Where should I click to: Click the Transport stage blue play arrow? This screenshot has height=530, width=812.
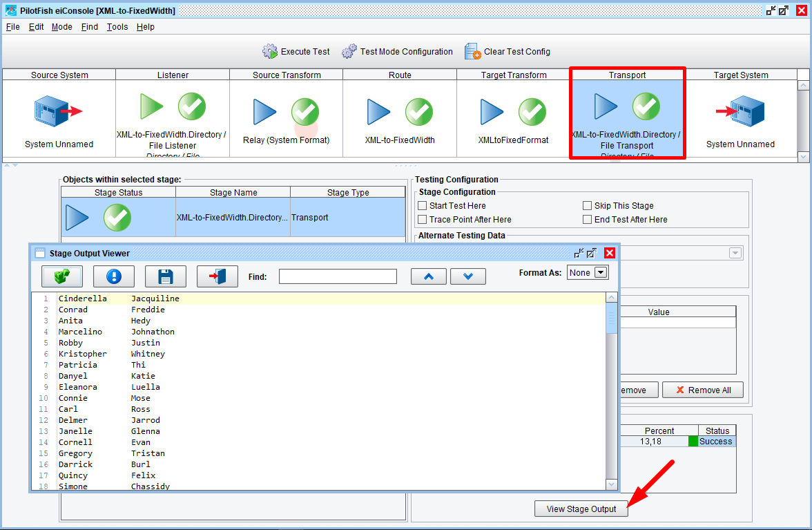click(606, 106)
